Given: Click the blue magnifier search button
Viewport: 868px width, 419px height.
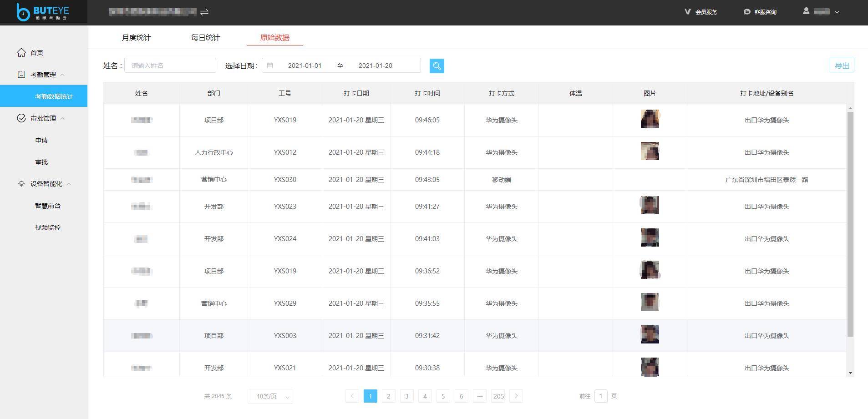Looking at the screenshot, I should pos(436,66).
